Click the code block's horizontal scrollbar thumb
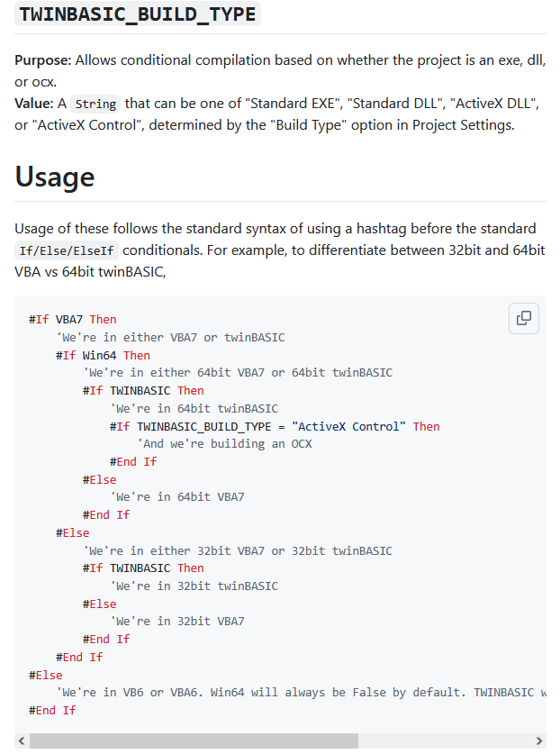This screenshot has width=560, height=754. pyautogui.click(x=194, y=740)
